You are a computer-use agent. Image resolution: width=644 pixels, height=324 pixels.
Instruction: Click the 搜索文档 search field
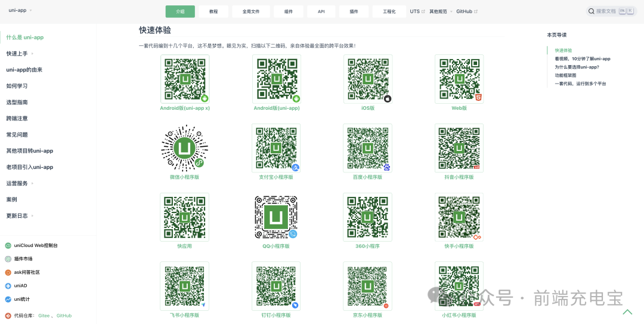[612, 11]
